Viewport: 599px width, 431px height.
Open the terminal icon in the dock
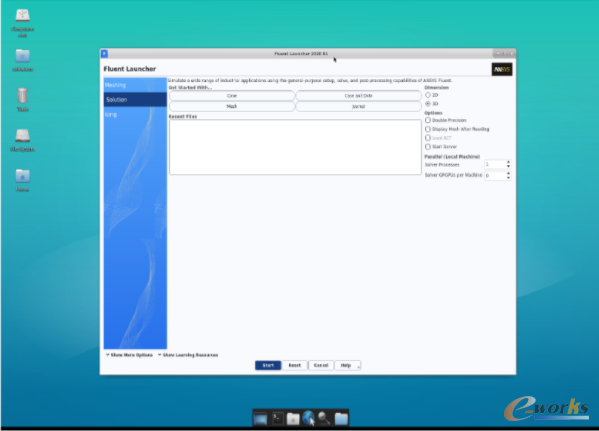point(278,418)
